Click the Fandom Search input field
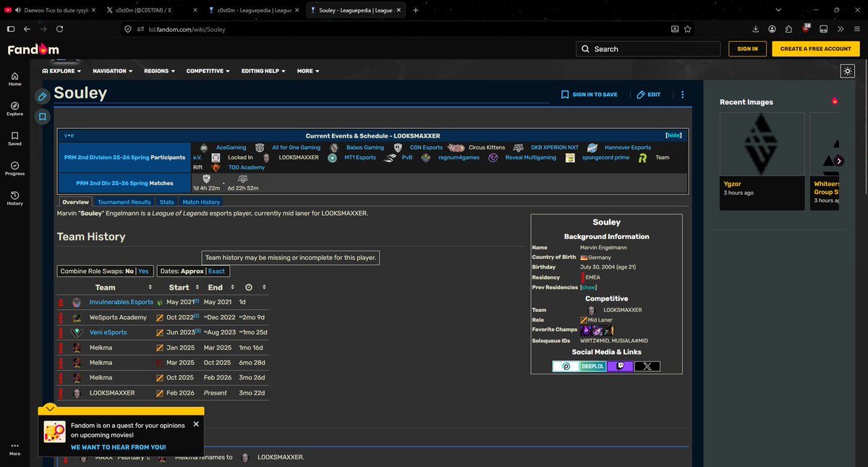Image resolution: width=868 pixels, height=467 pixels. tap(648, 49)
